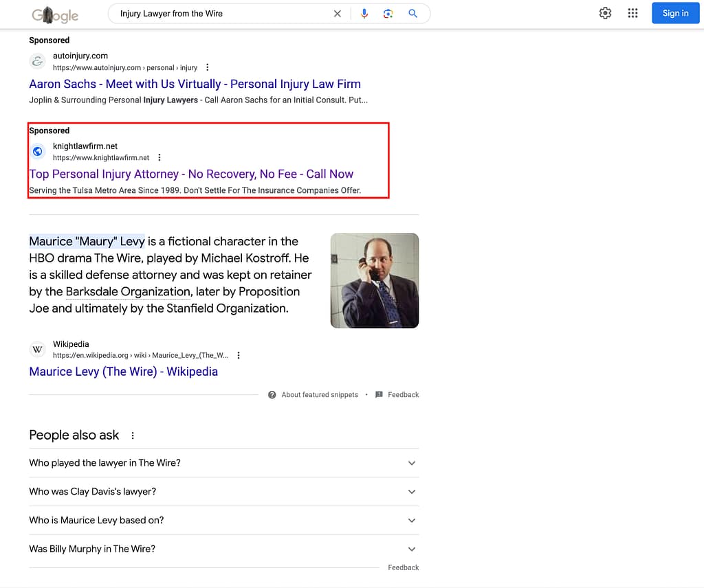This screenshot has width=704, height=588.
Task: Click the Wikipedia W favicon
Action: pyautogui.click(x=38, y=349)
